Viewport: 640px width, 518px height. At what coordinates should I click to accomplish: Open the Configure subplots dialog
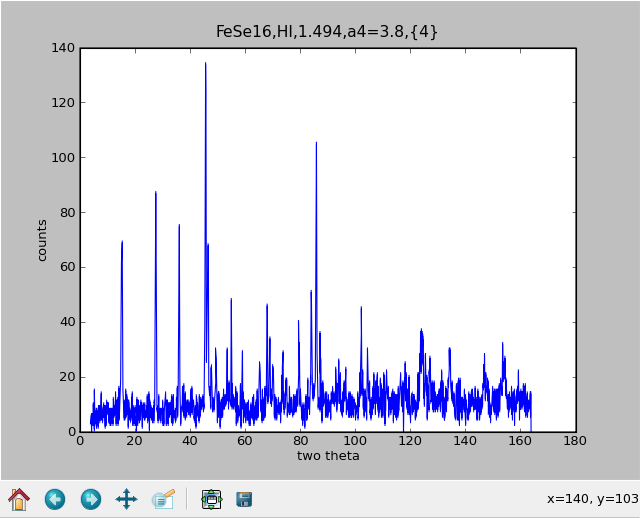click(211, 499)
